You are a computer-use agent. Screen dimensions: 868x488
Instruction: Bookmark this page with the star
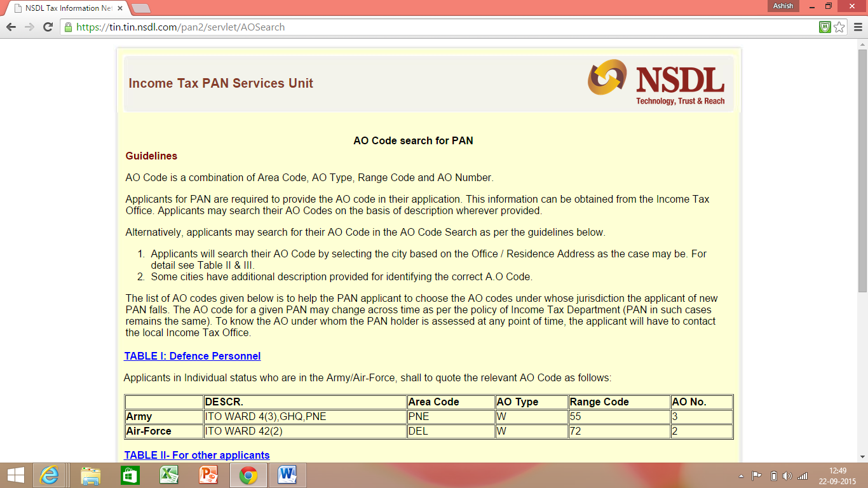(839, 27)
